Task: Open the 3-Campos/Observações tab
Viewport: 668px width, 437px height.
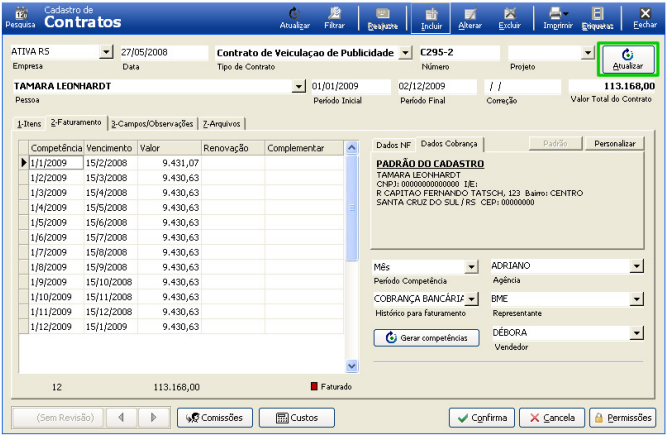Action: tap(153, 123)
